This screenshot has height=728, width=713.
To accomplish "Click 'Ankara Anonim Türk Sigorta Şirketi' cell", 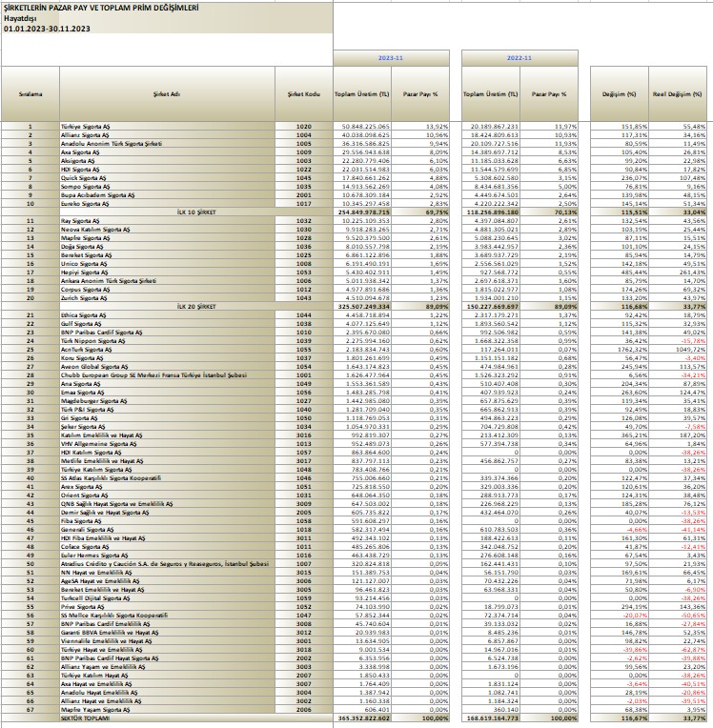I will tap(167, 281).
